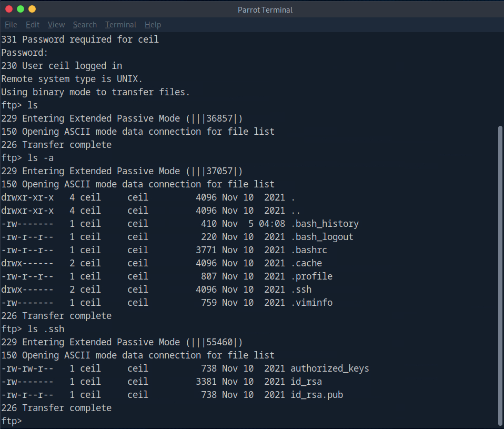The image size is (504, 429).
Task: Click the authorized_keys filename
Action: [x=329, y=368]
